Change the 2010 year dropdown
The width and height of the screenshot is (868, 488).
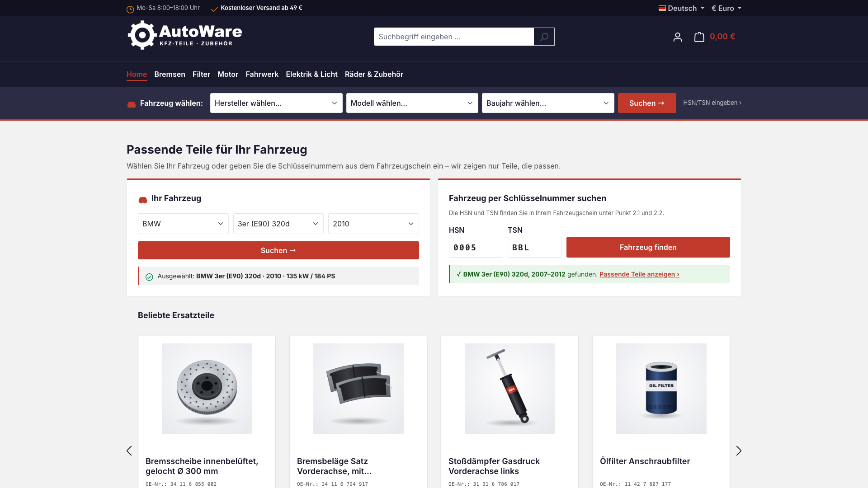[373, 224]
